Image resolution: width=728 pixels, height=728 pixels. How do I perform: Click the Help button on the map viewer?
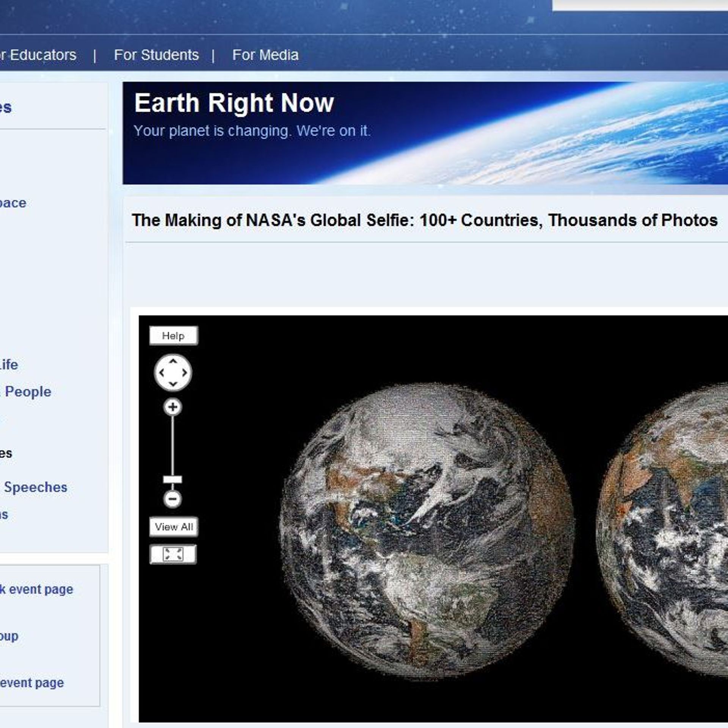pyautogui.click(x=173, y=335)
